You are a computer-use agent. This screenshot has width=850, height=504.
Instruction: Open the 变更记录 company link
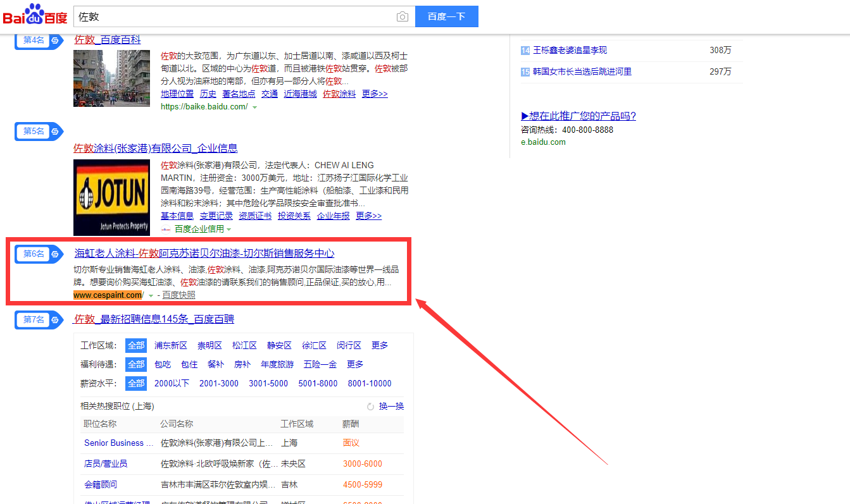pos(216,216)
